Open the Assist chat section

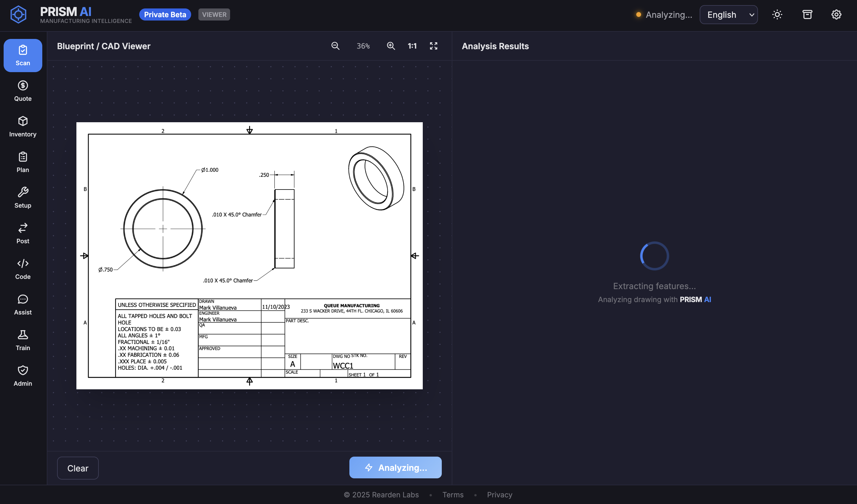(x=23, y=305)
